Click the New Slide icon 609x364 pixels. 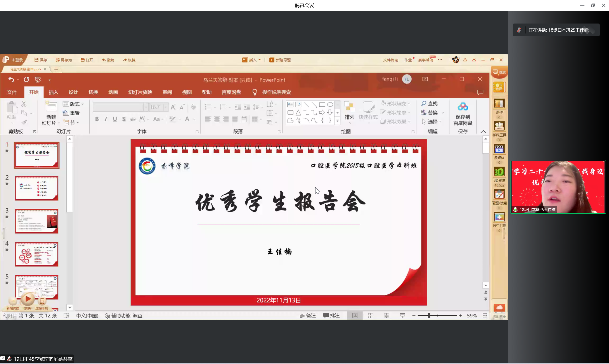coord(51,107)
